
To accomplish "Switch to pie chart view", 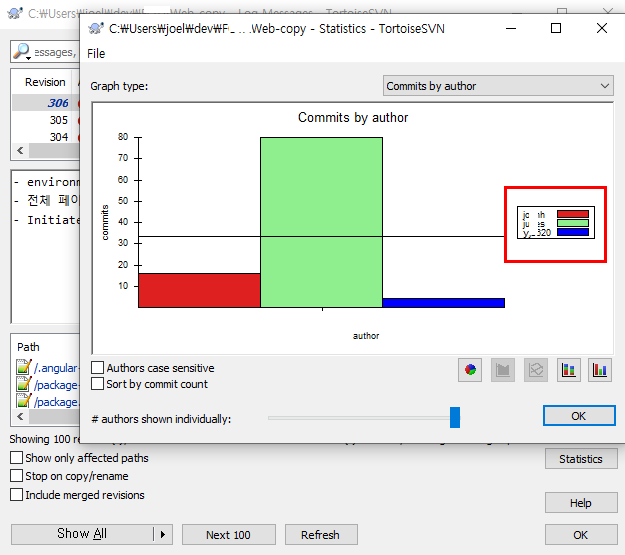I will tap(469, 370).
